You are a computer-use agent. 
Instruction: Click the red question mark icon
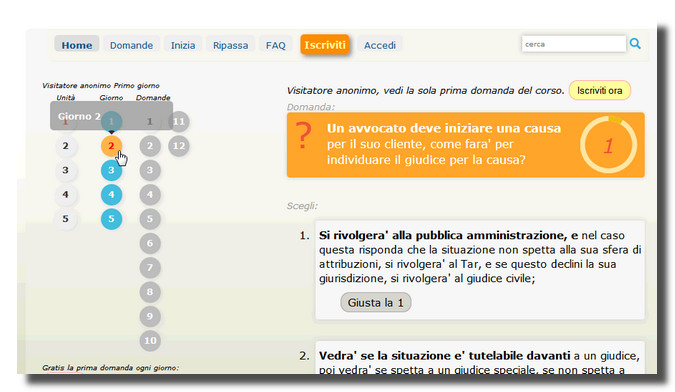click(x=304, y=136)
